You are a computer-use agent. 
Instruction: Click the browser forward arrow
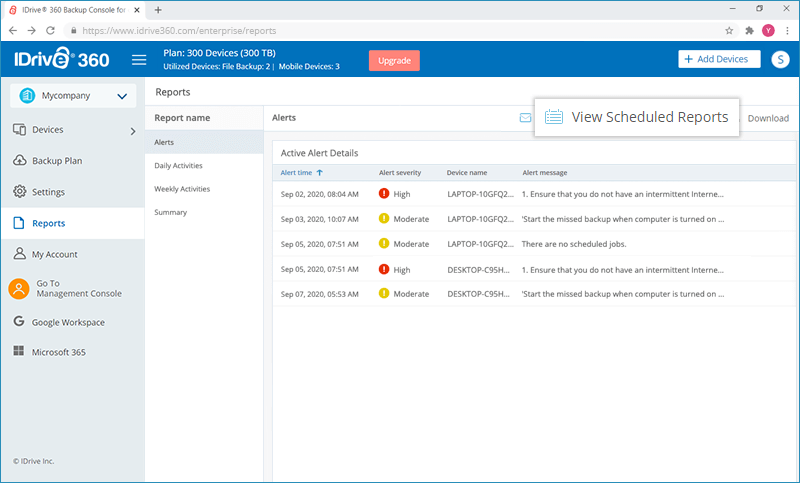(x=32, y=31)
